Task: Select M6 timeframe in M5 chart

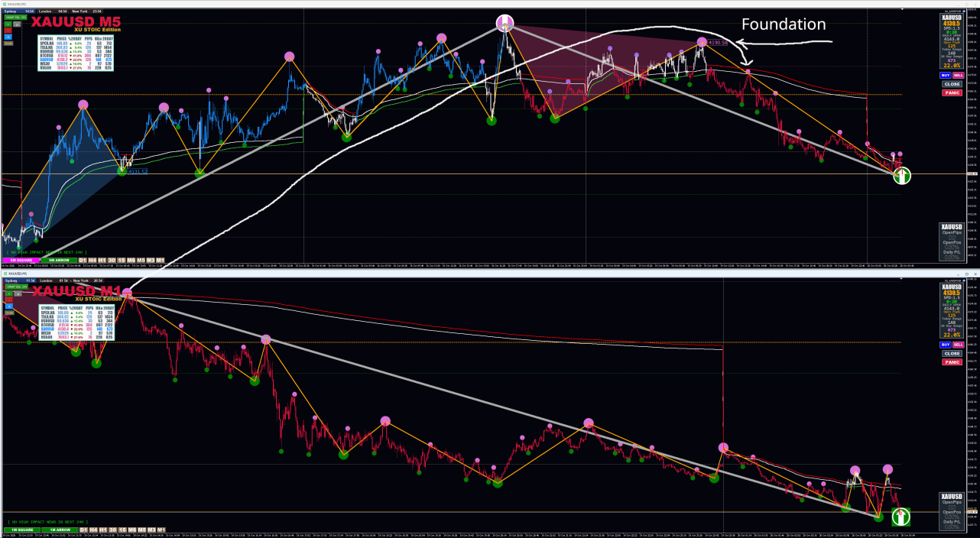Action: click(x=131, y=260)
